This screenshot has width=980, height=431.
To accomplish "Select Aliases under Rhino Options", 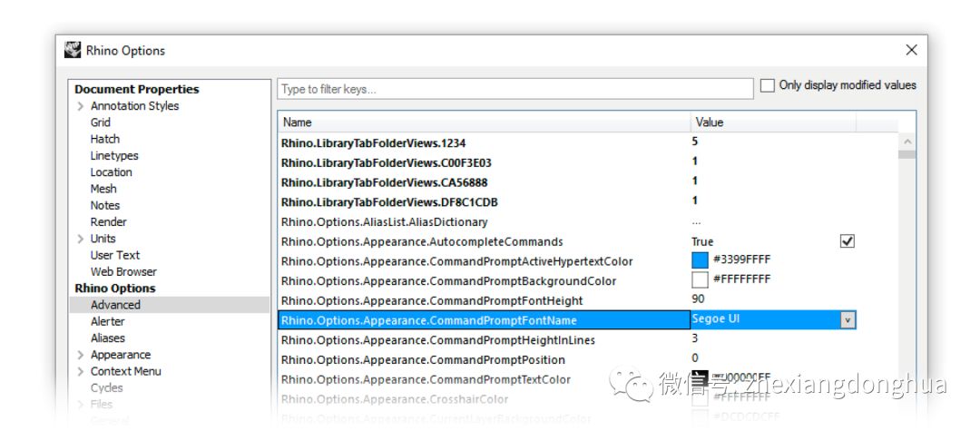I will [x=107, y=338].
